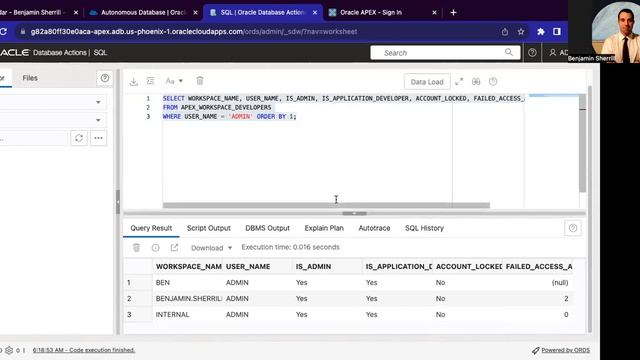The width and height of the screenshot is (640, 360).
Task: Click the Code execution finished status link
Action: tap(84, 350)
